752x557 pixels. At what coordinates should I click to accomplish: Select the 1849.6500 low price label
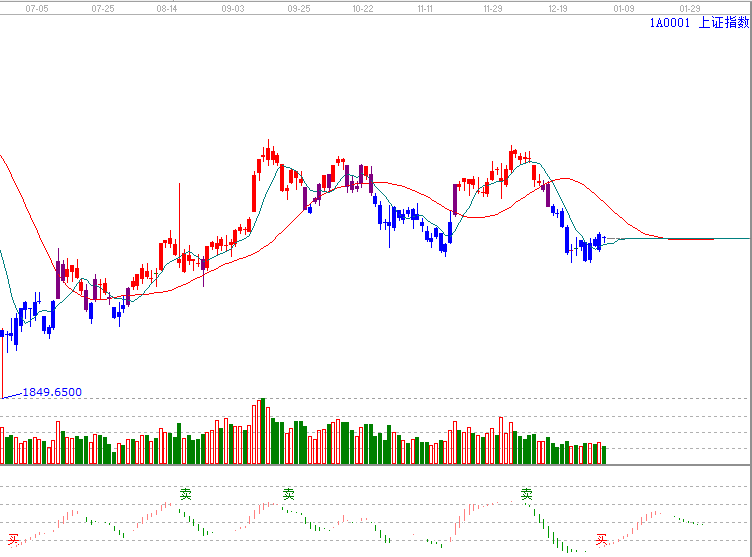coord(52,392)
